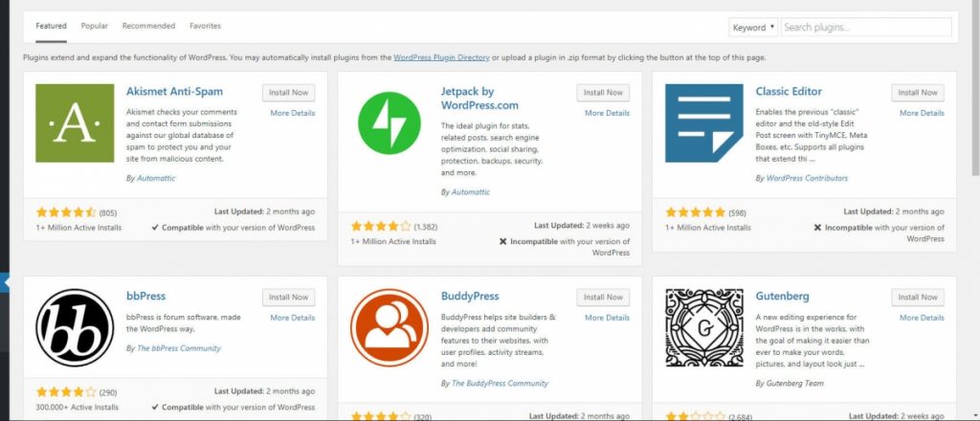Click bbPress's "300,000+ Active Installs" text
The width and height of the screenshot is (980, 421).
(x=77, y=408)
